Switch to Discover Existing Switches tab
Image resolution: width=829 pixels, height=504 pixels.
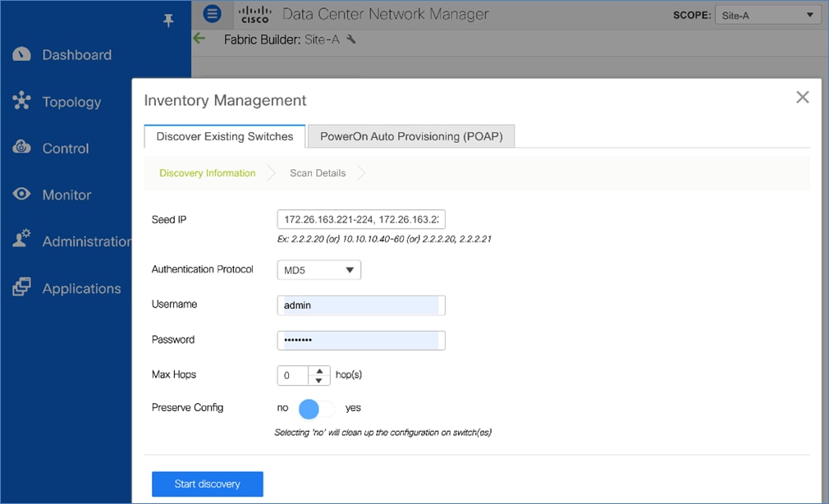(225, 136)
